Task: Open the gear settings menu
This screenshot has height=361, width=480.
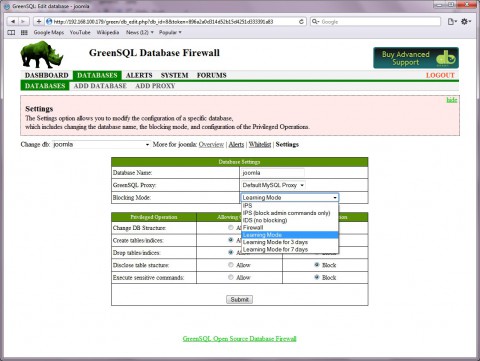Action: click(x=466, y=22)
